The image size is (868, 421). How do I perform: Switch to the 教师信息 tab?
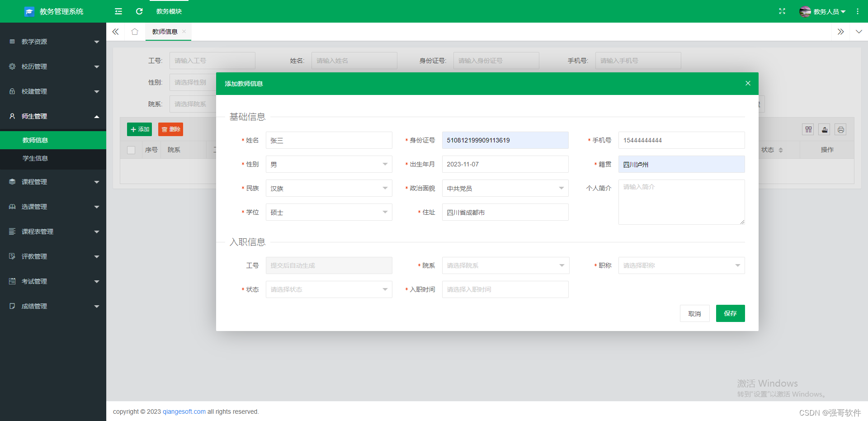(x=165, y=32)
